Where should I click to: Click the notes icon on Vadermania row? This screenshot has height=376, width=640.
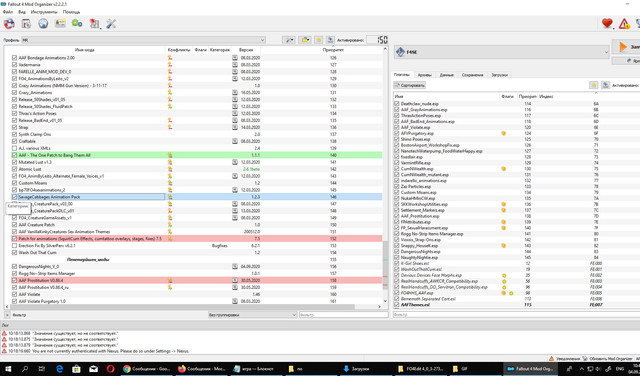coord(235,65)
